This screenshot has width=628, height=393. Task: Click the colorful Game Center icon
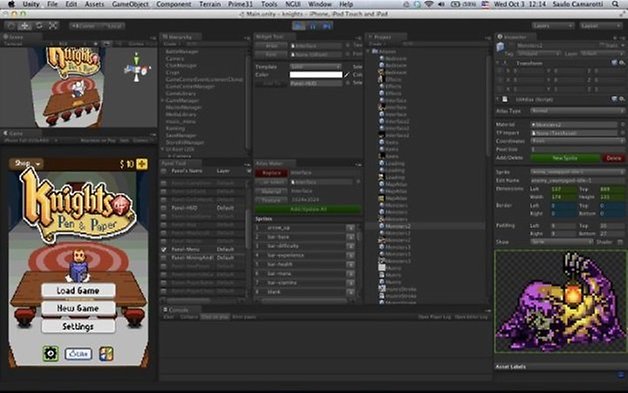[x=106, y=354]
